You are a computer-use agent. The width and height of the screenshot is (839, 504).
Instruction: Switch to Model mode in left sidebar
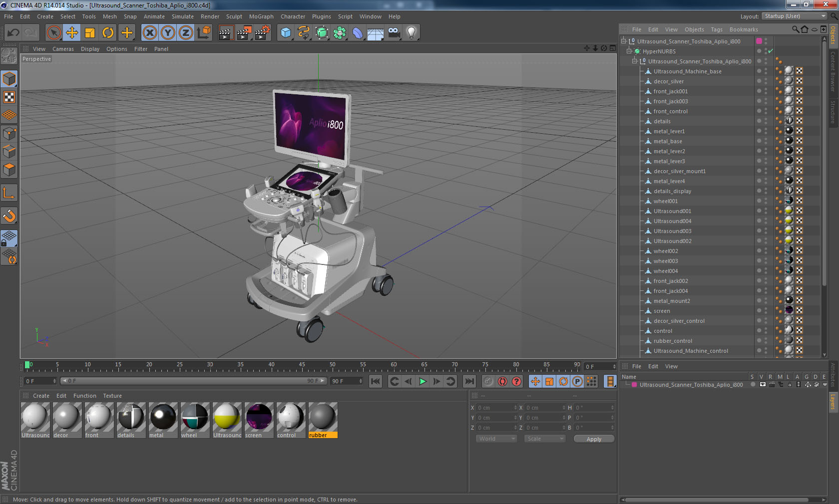9,79
